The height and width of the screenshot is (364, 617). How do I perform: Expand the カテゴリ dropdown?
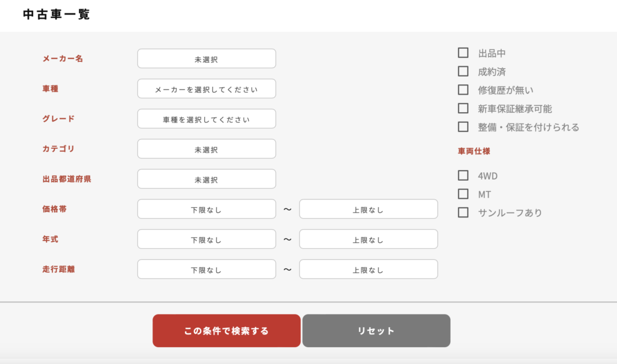tap(207, 149)
